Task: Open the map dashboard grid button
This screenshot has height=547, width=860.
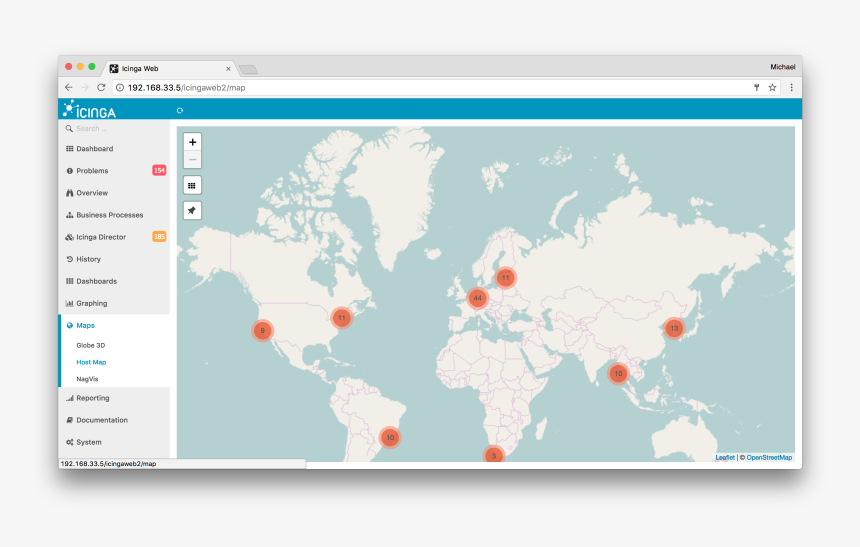Action: (193, 185)
